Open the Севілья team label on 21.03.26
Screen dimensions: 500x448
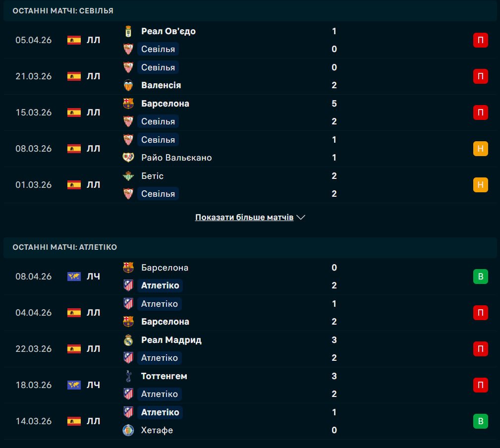pos(158,67)
